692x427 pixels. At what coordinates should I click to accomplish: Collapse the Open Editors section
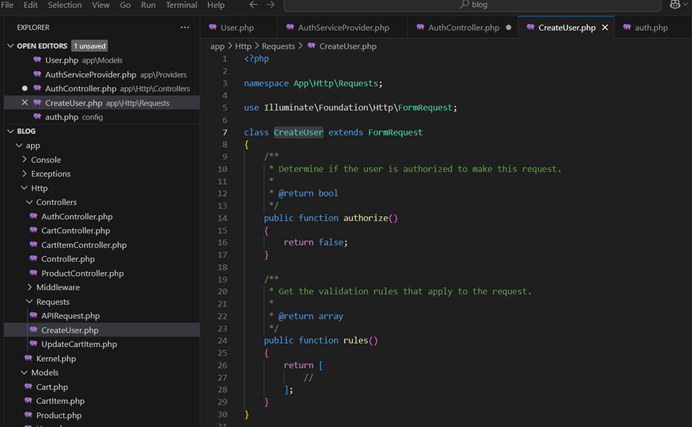pyautogui.click(x=11, y=46)
